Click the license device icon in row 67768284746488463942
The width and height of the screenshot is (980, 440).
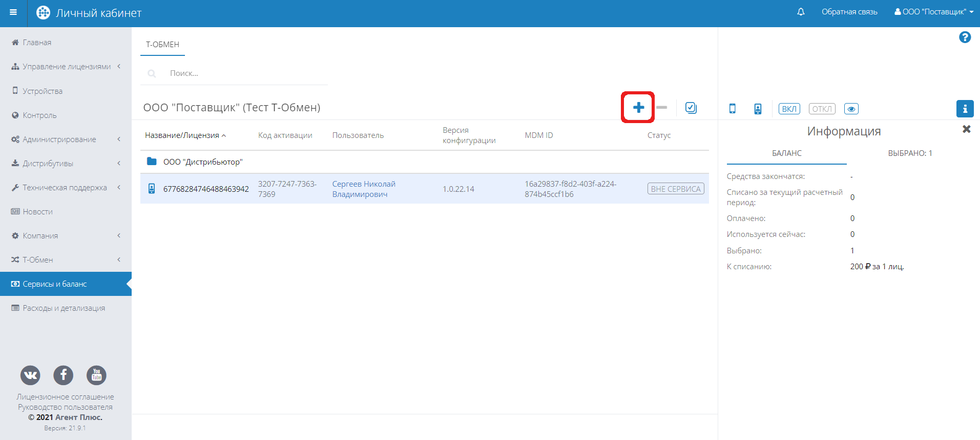point(152,189)
